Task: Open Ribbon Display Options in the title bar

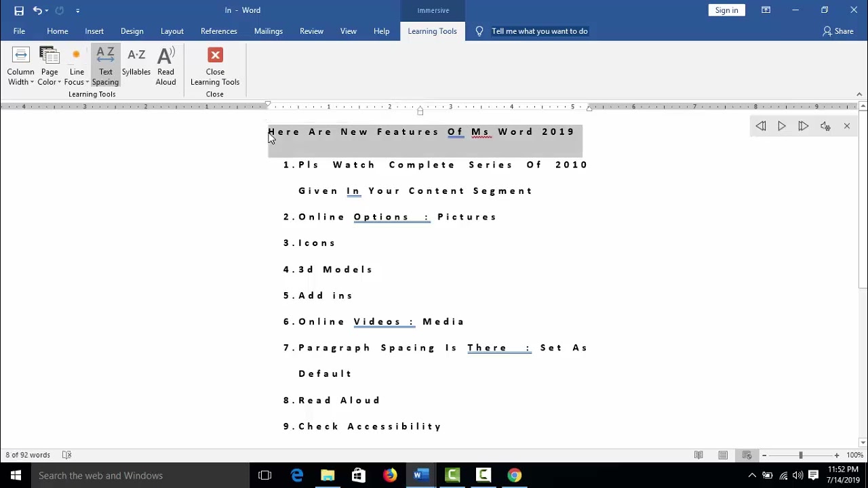Action: (x=766, y=10)
